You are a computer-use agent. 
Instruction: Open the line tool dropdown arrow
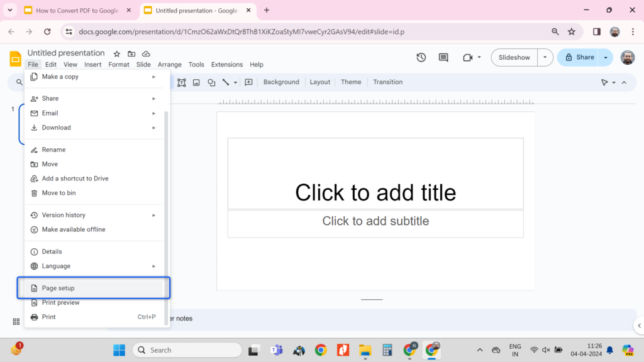tap(235, 83)
